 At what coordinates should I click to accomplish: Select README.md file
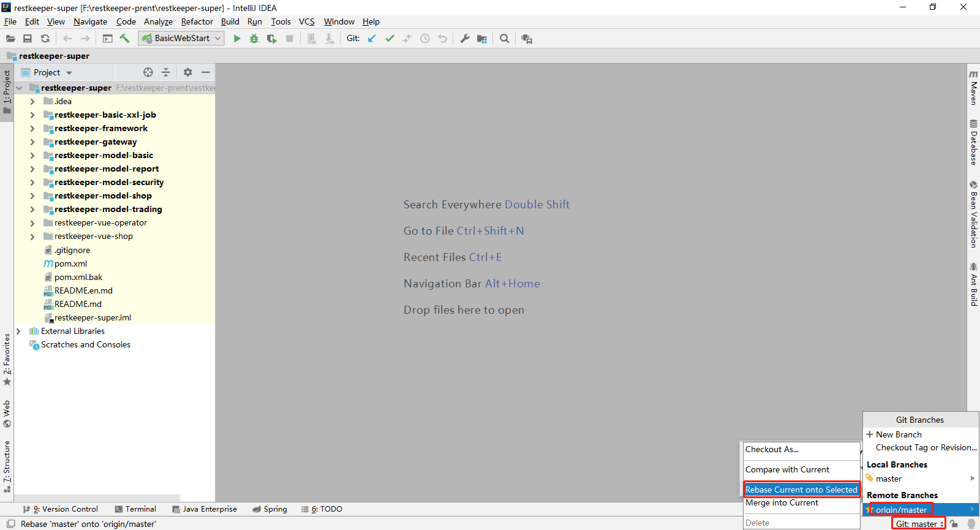[x=78, y=304]
